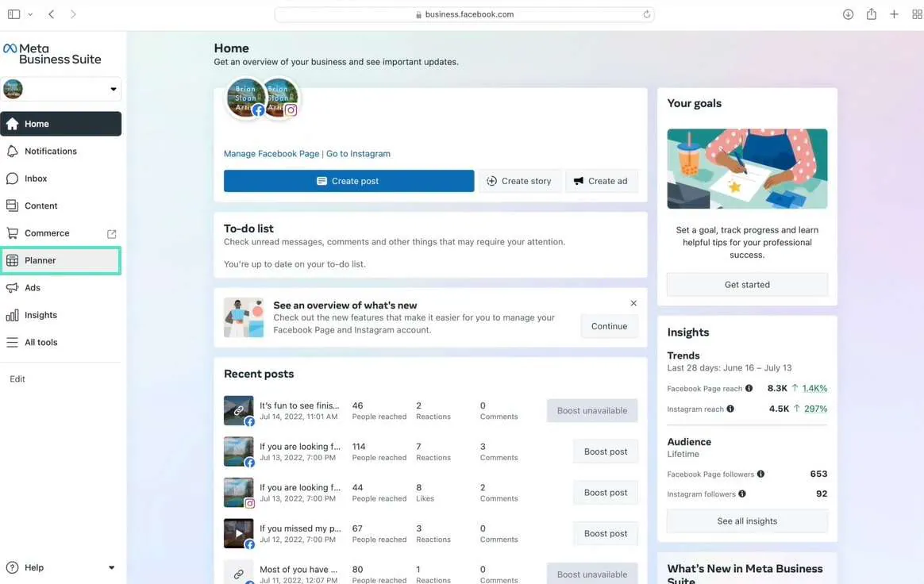Click the Facebook Page reach info icon

749,388
